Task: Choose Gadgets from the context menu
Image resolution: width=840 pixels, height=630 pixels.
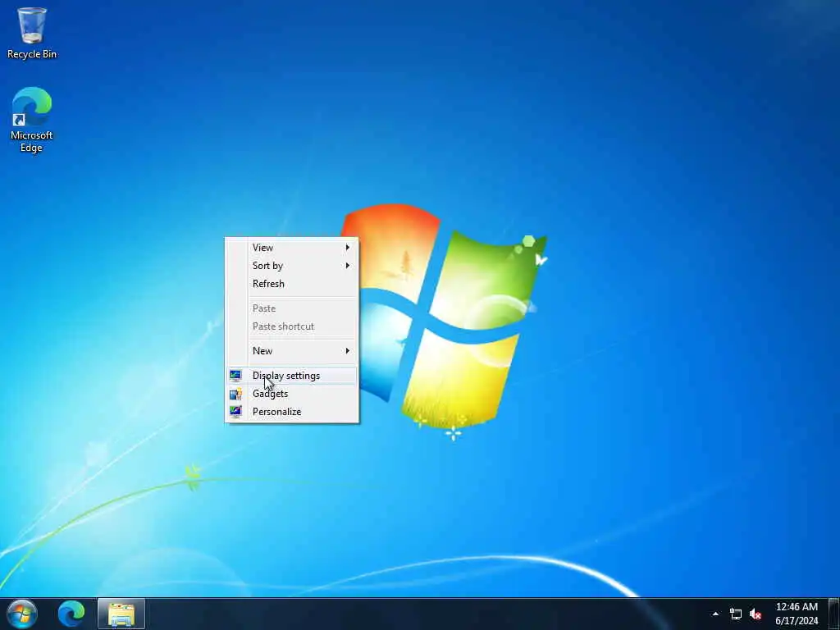Action: point(291,394)
